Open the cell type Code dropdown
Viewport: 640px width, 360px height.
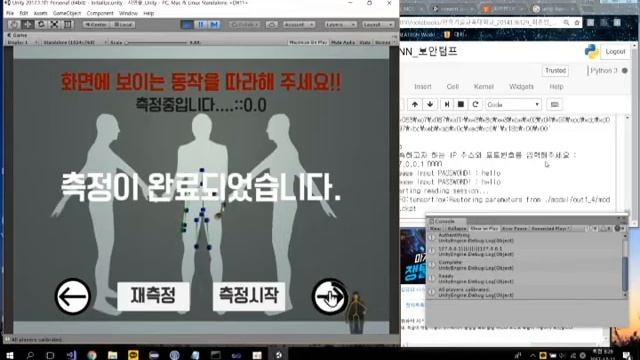point(513,105)
